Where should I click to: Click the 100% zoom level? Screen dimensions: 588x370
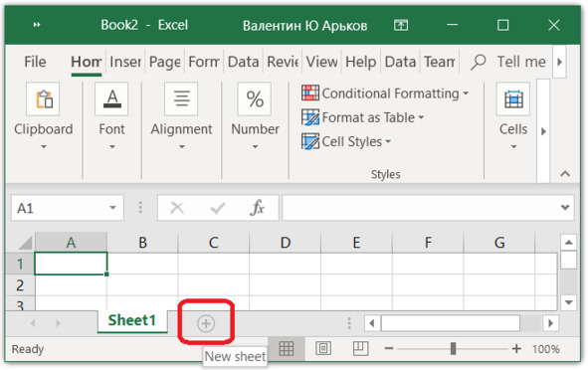tap(545, 349)
